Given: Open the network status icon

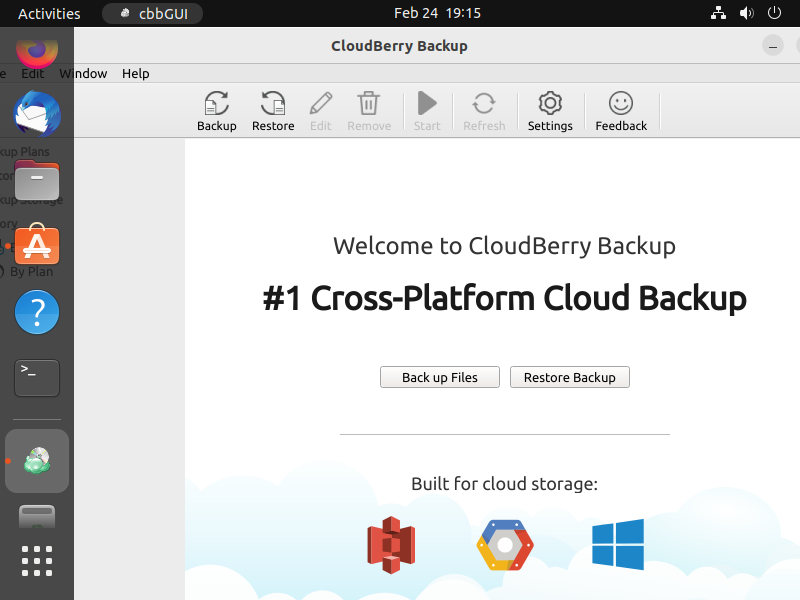Looking at the screenshot, I should (718, 13).
